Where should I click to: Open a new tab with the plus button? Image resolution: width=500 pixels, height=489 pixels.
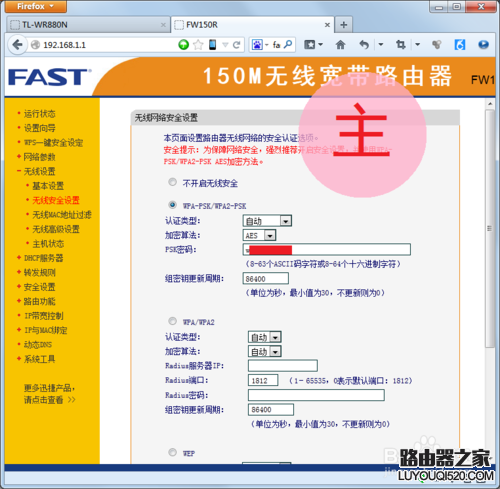coord(344,25)
